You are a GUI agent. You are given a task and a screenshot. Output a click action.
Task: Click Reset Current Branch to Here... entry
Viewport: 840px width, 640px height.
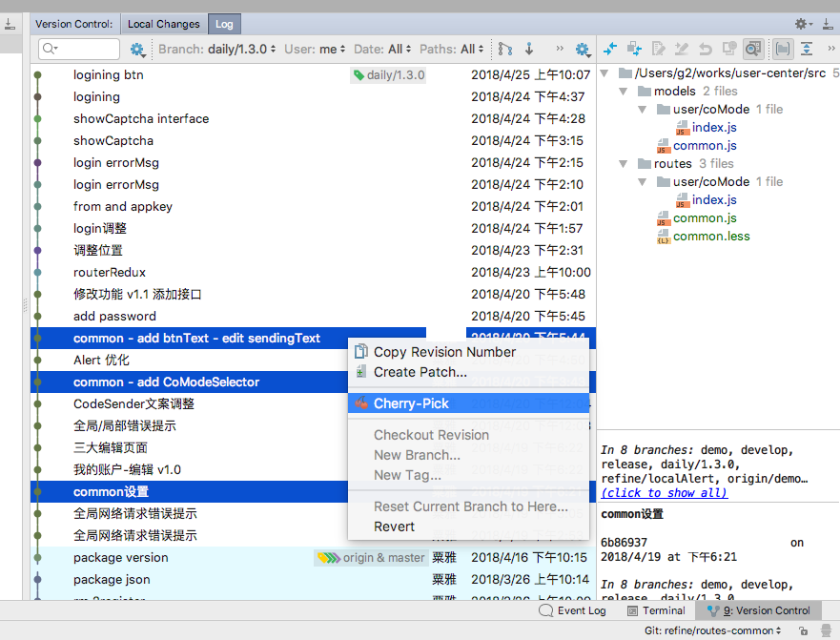pos(468,506)
